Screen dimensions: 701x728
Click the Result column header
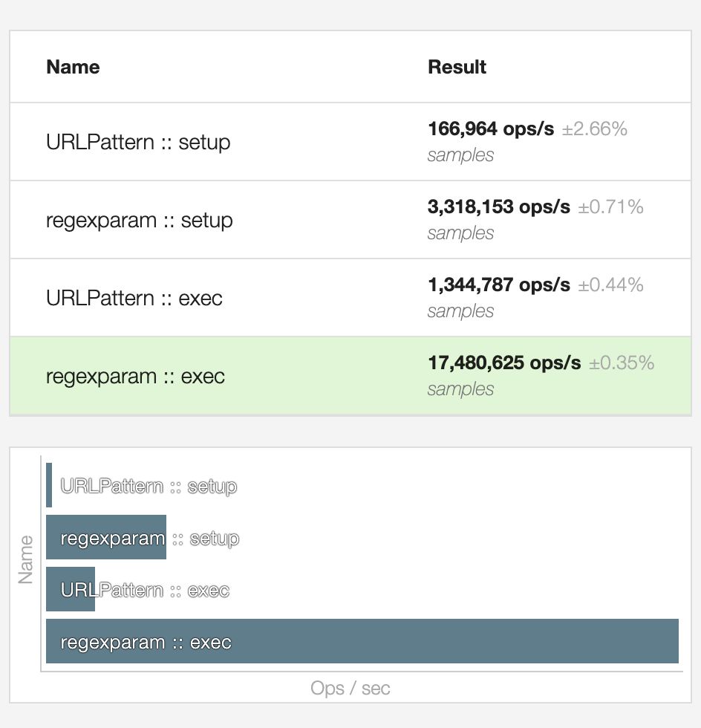pos(457,67)
